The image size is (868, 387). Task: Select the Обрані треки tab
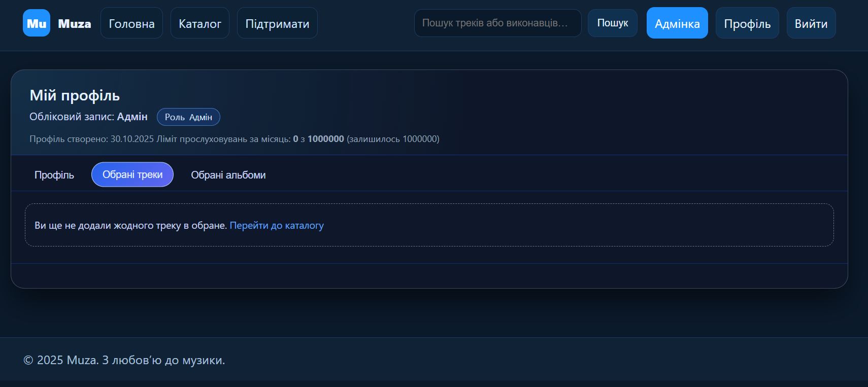point(132,174)
